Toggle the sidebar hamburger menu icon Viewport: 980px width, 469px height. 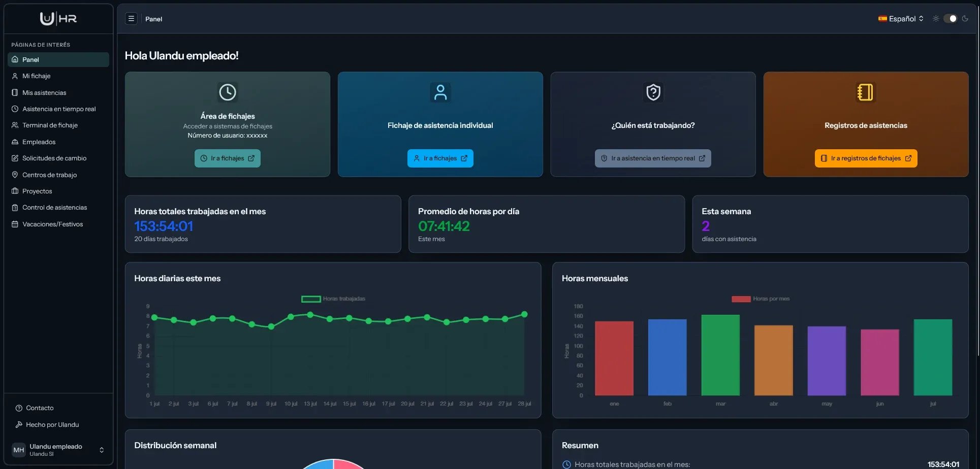(131, 19)
